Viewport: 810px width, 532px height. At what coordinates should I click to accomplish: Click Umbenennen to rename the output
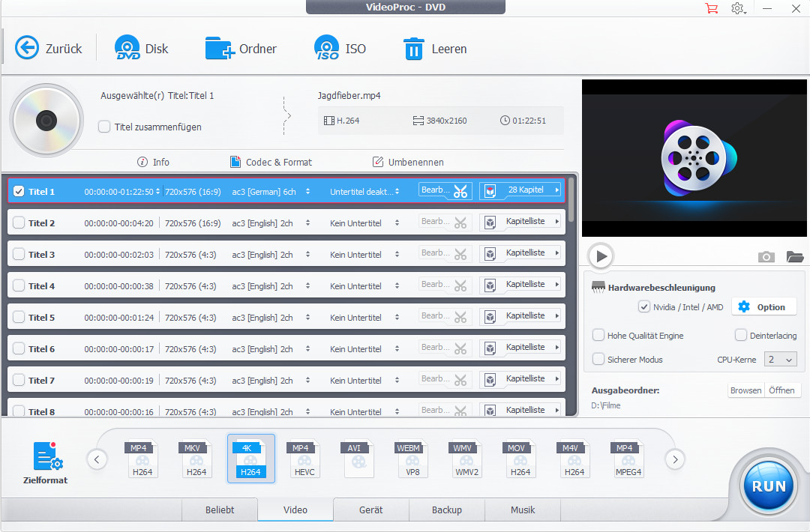tap(408, 162)
